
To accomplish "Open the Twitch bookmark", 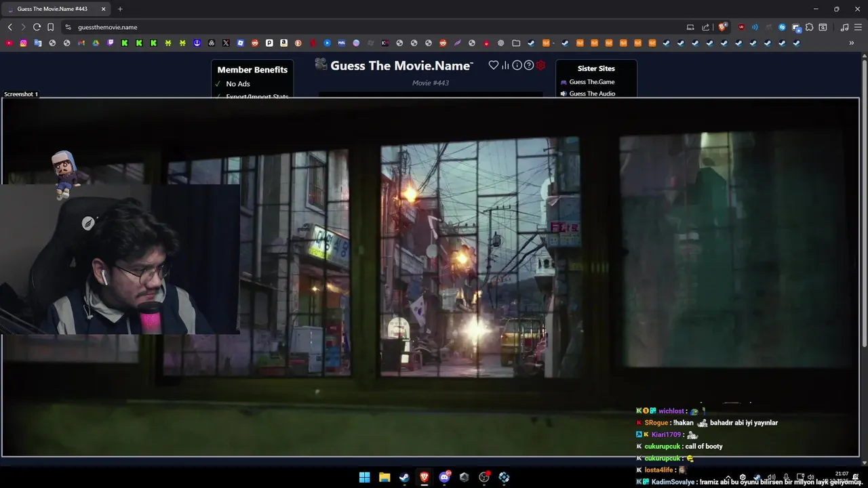I will tap(111, 43).
